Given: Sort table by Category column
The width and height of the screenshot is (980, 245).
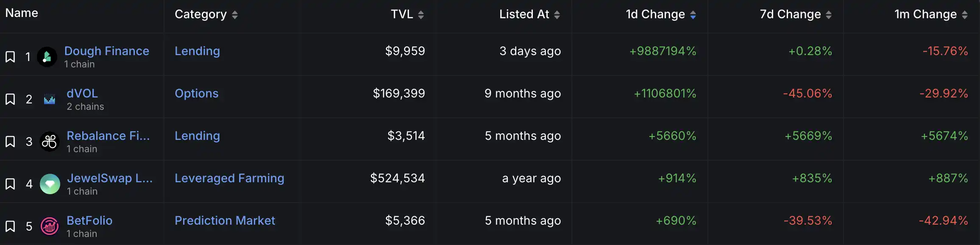Looking at the screenshot, I should (x=234, y=15).
